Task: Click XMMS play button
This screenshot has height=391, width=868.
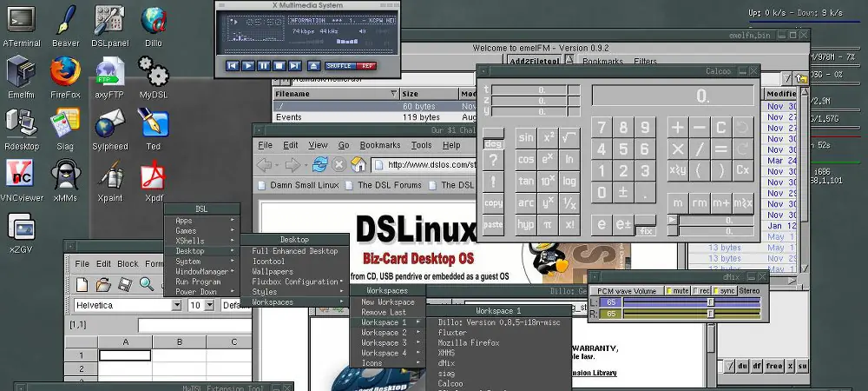Action: coord(248,66)
